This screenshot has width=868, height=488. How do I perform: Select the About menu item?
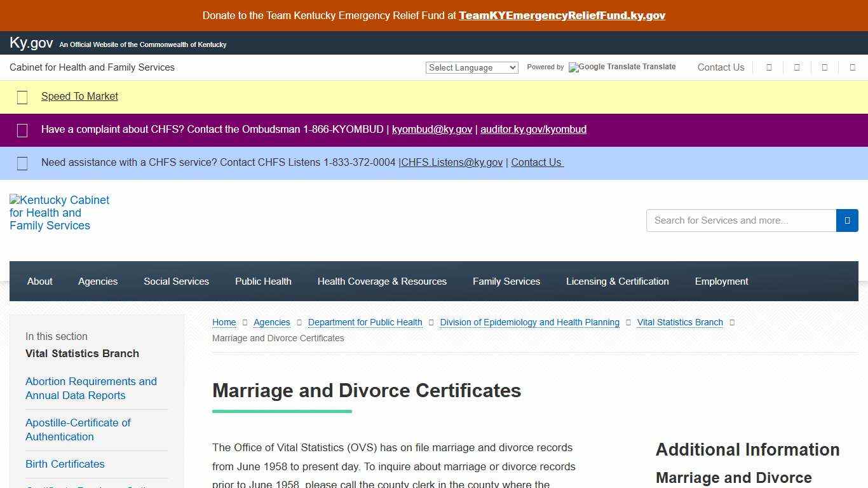pyautogui.click(x=39, y=281)
